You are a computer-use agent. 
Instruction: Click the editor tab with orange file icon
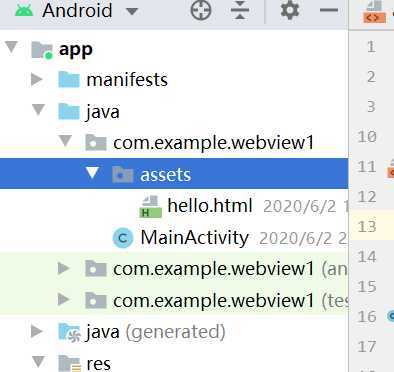click(x=375, y=12)
